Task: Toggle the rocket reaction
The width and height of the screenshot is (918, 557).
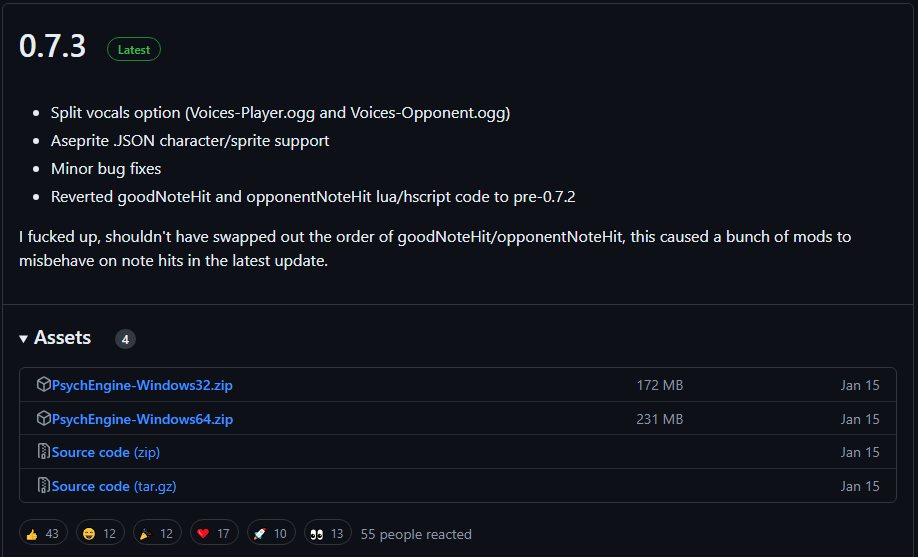Action: point(271,534)
